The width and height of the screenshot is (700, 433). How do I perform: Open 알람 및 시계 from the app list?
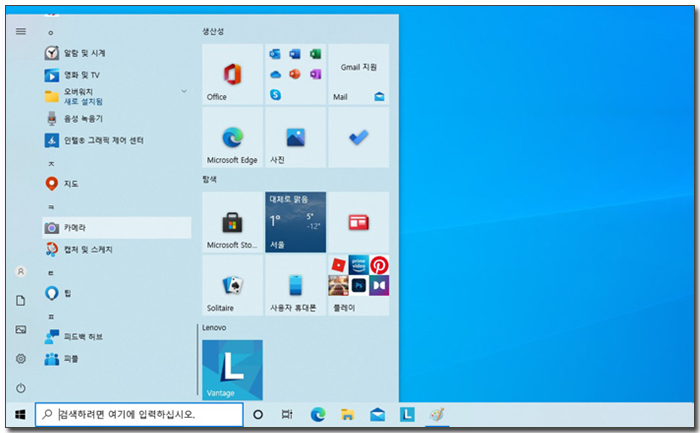pyautogui.click(x=117, y=53)
